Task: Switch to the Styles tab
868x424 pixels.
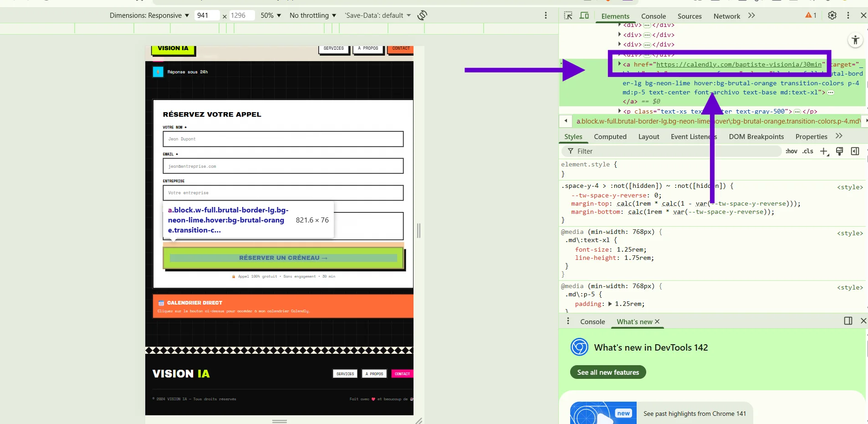Action: [x=573, y=136]
